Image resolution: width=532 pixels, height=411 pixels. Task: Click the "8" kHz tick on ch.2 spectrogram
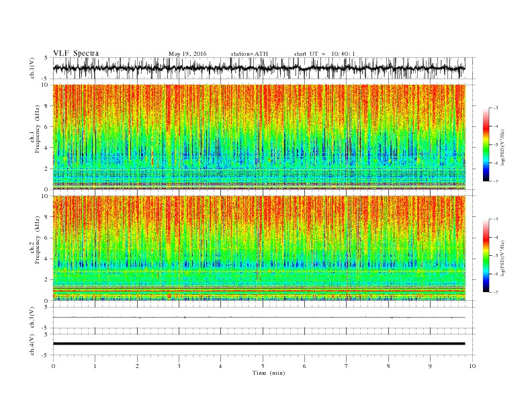pyautogui.click(x=46, y=217)
